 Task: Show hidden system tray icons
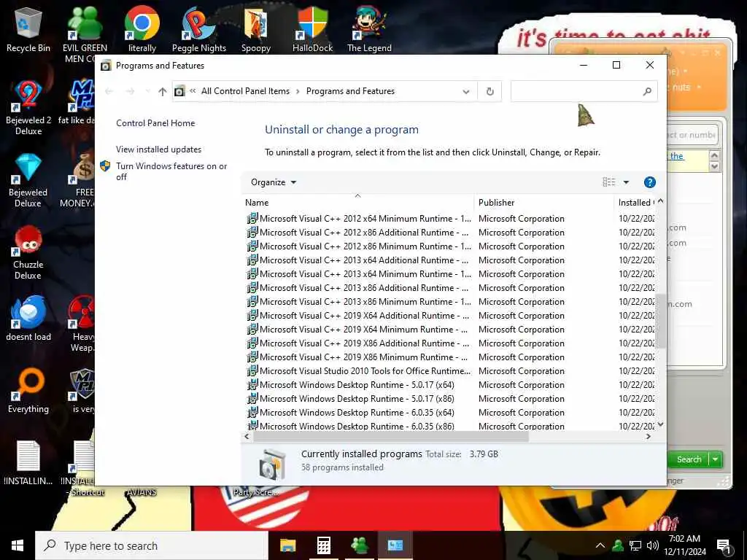click(x=600, y=545)
